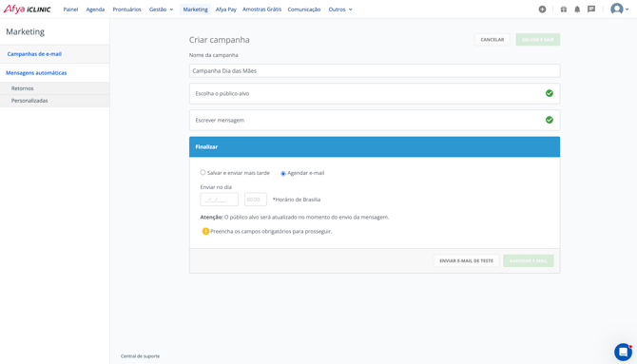Open Retornos in sidebar
The height and width of the screenshot is (364, 637).
[x=23, y=88]
